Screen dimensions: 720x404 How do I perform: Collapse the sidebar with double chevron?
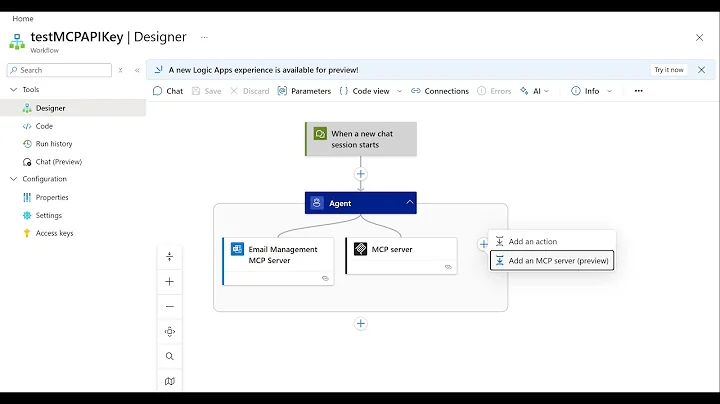[137, 70]
